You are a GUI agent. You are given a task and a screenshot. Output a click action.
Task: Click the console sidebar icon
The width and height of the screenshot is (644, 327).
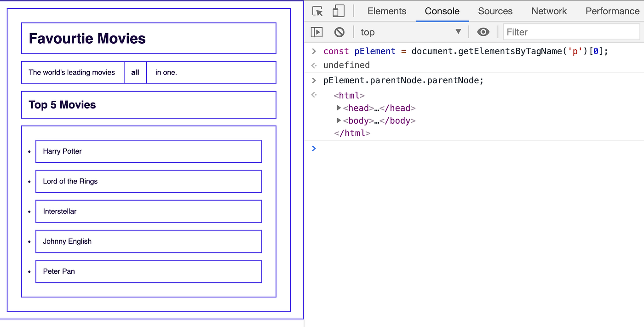tap(316, 32)
